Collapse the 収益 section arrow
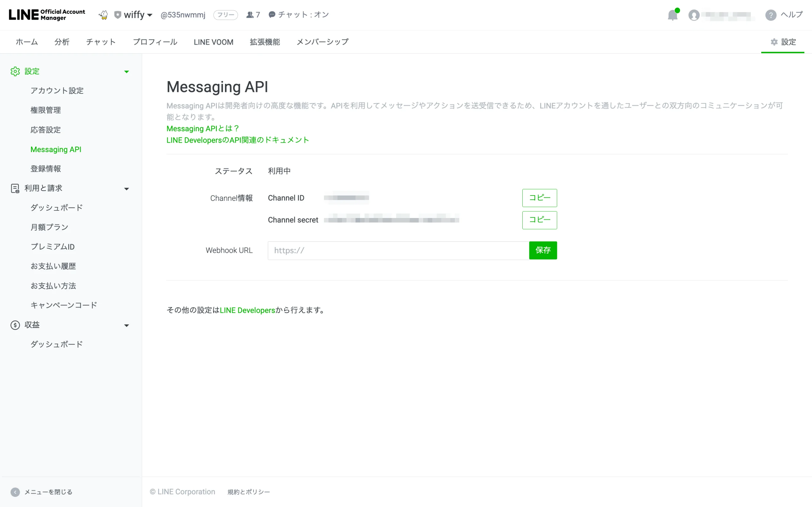This screenshot has height=507, width=812. (x=127, y=325)
